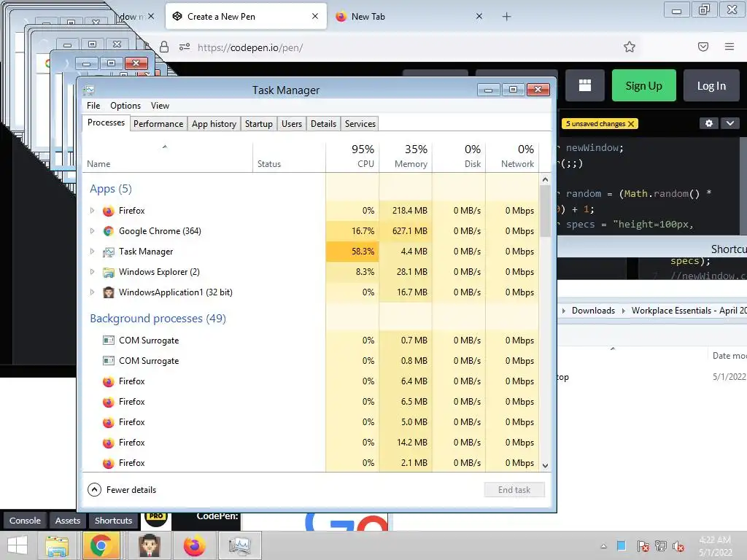Viewport: 747px width, 560px height.
Task: Save page to Pocket icon
Action: (703, 47)
